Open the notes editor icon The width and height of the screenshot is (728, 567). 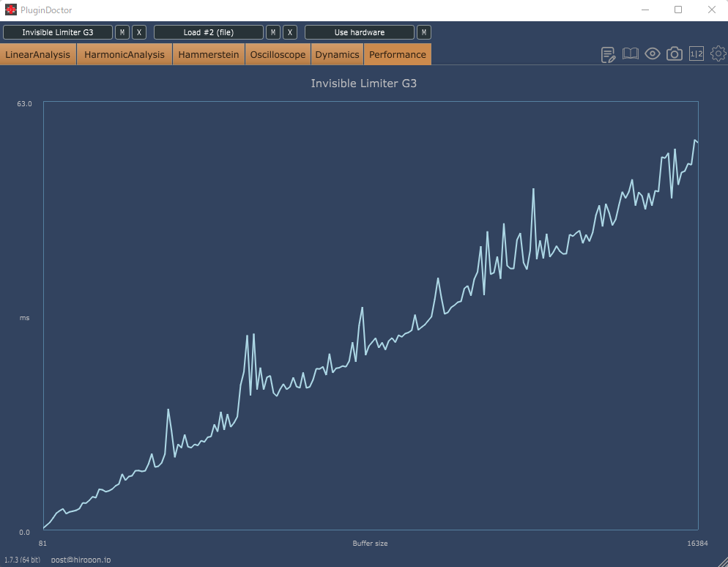[x=608, y=55]
